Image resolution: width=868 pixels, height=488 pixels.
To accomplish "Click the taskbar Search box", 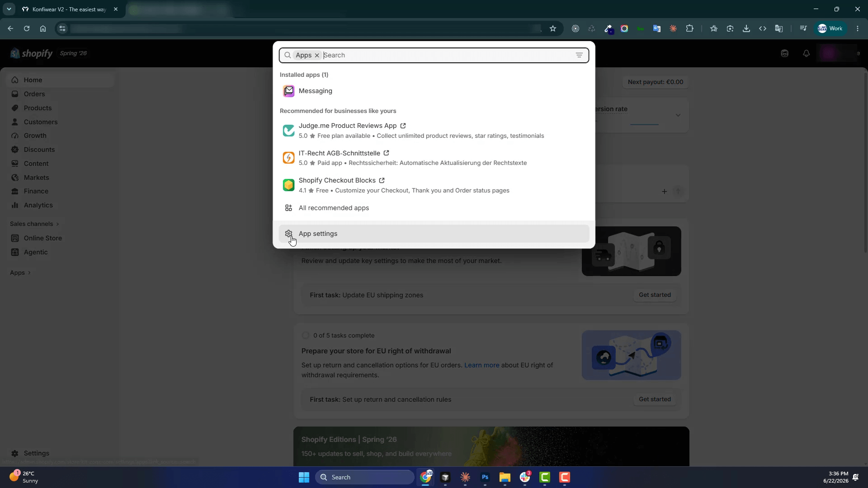I will pos(365,477).
